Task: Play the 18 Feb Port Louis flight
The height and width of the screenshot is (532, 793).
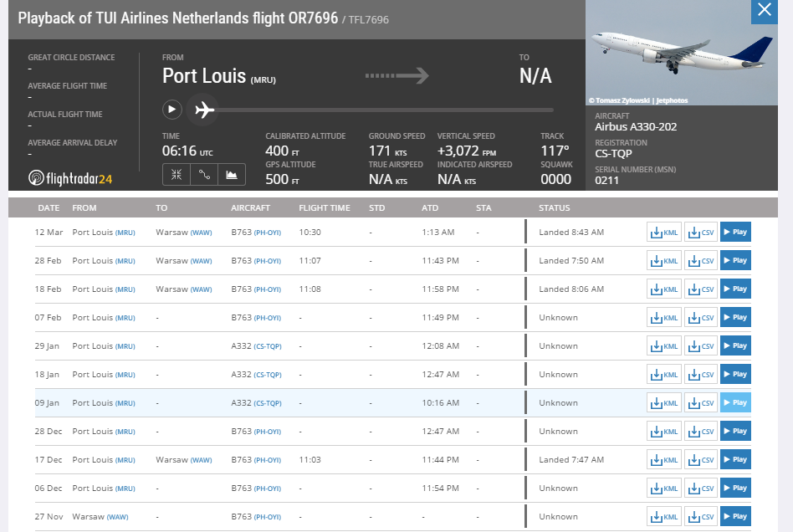Action: coord(735,289)
